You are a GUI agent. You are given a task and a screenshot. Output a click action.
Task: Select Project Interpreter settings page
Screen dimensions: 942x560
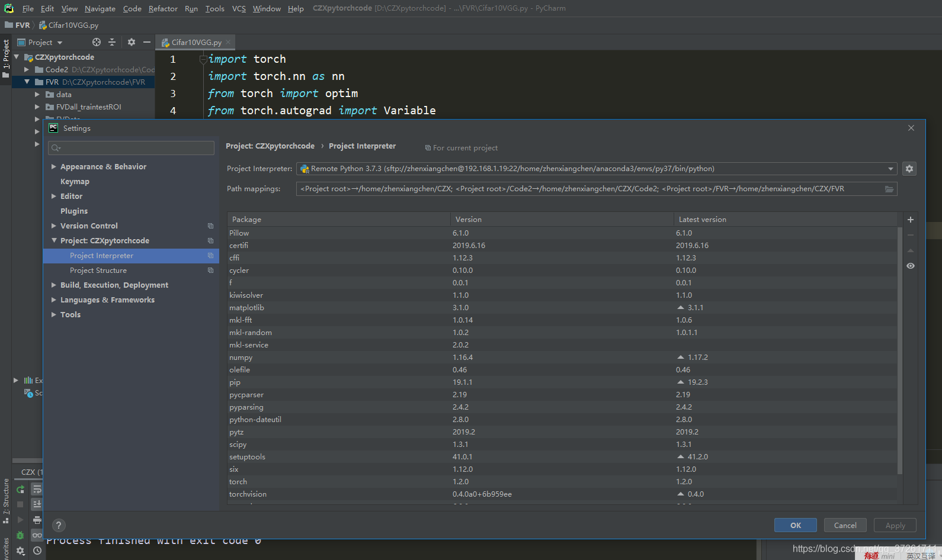(131, 256)
